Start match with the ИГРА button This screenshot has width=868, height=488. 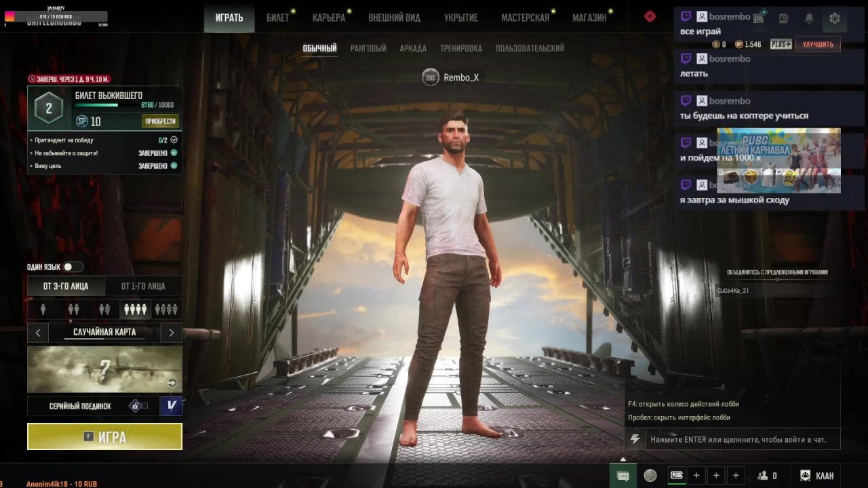click(104, 436)
